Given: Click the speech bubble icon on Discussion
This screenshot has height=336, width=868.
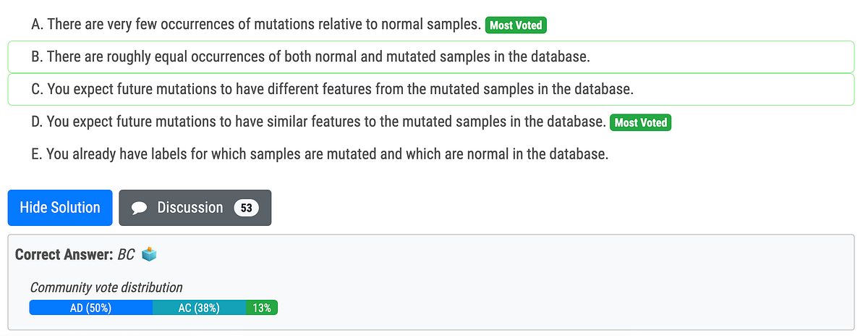Looking at the screenshot, I should click(140, 208).
